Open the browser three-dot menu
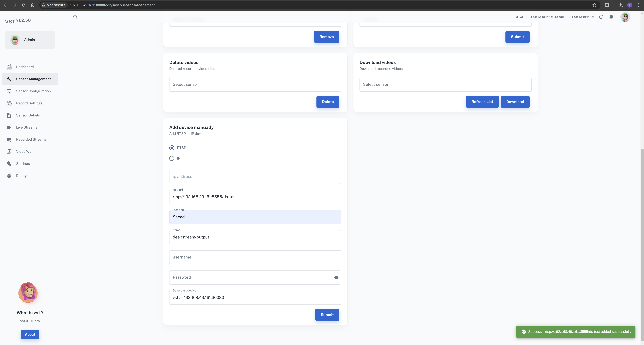Image resolution: width=644 pixels, height=345 pixels. pos(639,5)
